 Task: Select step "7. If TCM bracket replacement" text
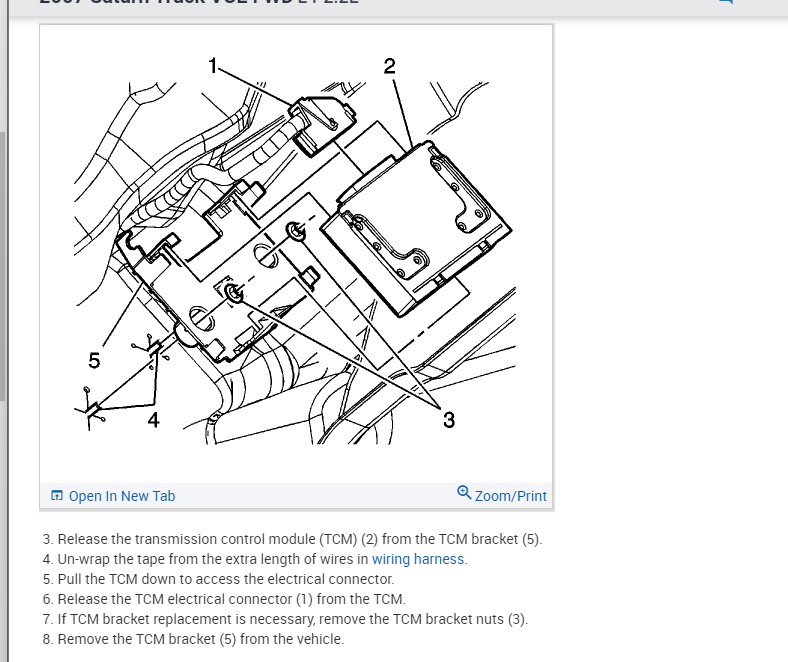click(x=285, y=619)
